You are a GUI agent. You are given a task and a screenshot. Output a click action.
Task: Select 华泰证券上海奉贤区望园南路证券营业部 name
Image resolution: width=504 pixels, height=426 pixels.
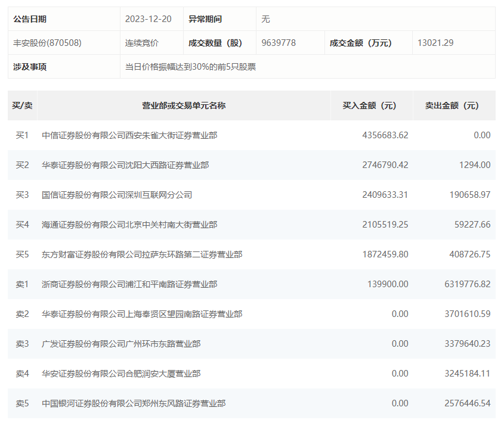pyautogui.click(x=142, y=313)
